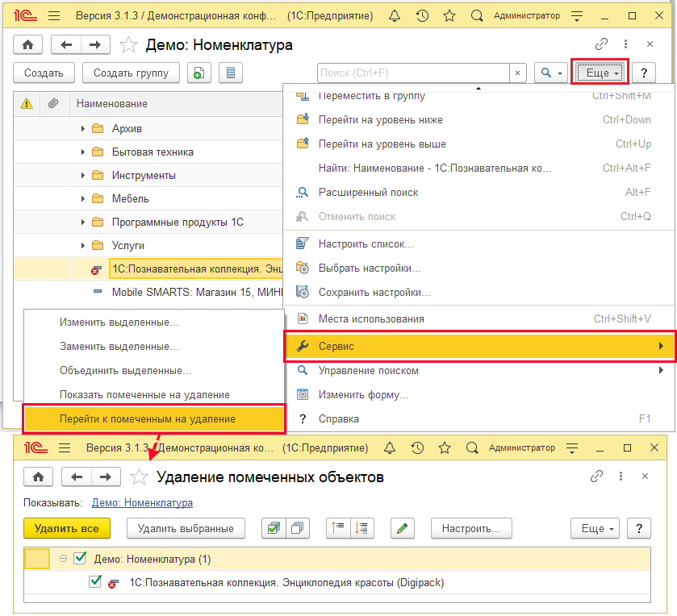Screen dimensions: 677x616
Task: Expand the Бытовая техника folder
Action: click(x=82, y=152)
